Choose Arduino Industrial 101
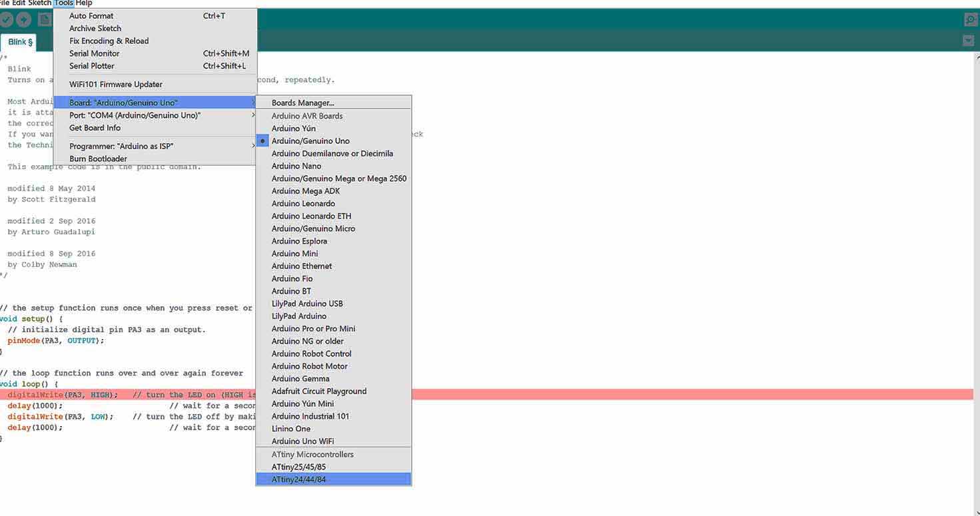Image resolution: width=980 pixels, height=516 pixels. tap(334, 417)
